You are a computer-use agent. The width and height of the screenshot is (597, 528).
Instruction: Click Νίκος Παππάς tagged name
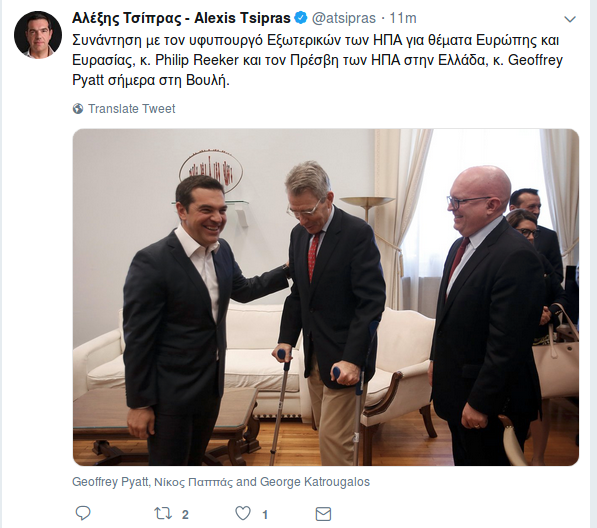[193, 482]
